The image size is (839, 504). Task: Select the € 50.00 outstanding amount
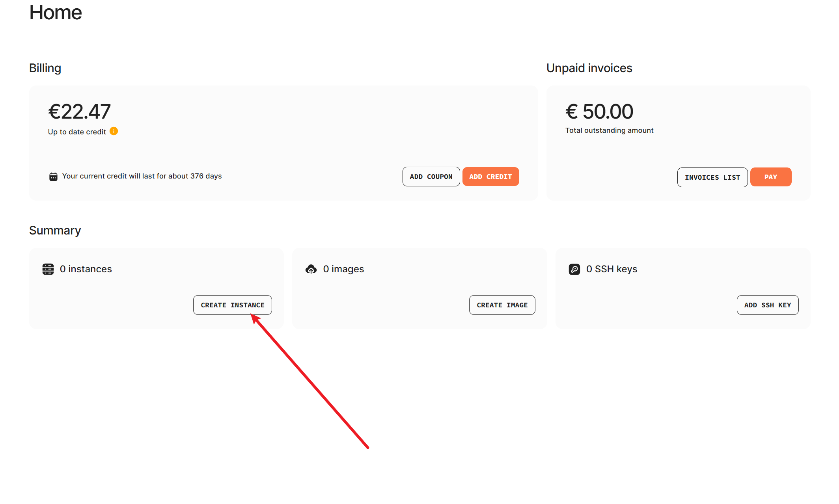tap(599, 112)
